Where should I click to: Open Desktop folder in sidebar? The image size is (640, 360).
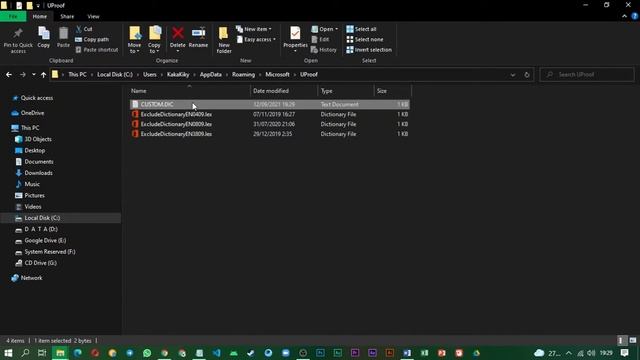30,151
